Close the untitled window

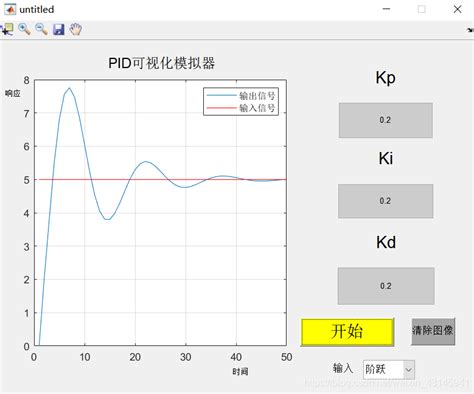[458, 9]
